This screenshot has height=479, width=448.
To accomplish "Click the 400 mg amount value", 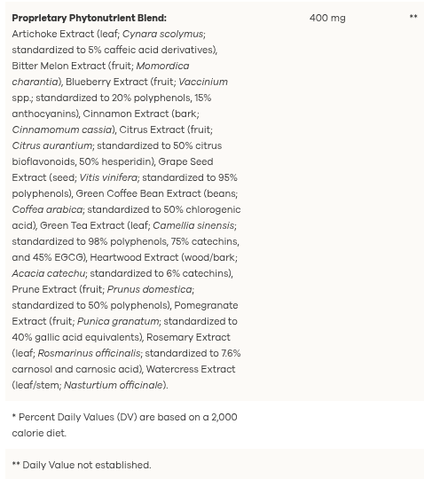I will 327,18.
